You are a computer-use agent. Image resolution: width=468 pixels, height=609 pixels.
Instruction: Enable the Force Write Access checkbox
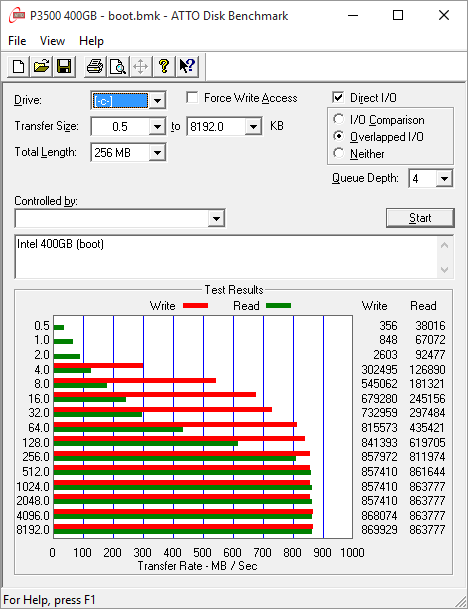192,97
